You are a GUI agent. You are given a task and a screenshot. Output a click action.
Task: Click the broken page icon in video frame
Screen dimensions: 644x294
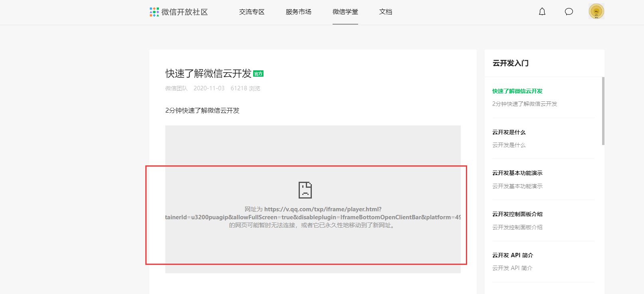point(305,190)
